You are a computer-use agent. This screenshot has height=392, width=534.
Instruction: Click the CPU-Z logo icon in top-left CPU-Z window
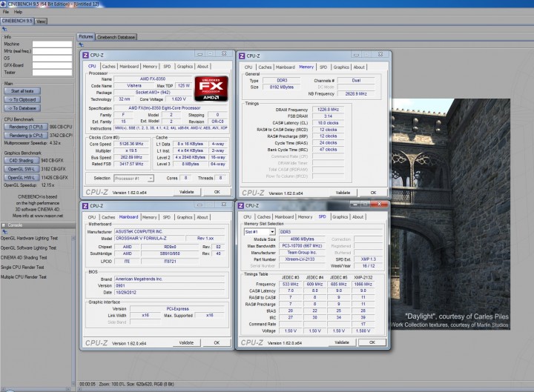coord(86,55)
